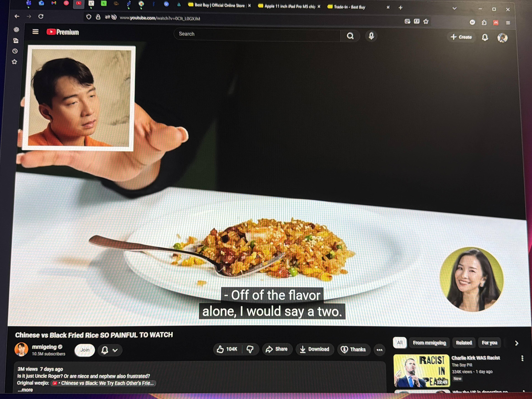532x399 pixels.
Task: Click the search magnifier button
Action: click(350, 36)
